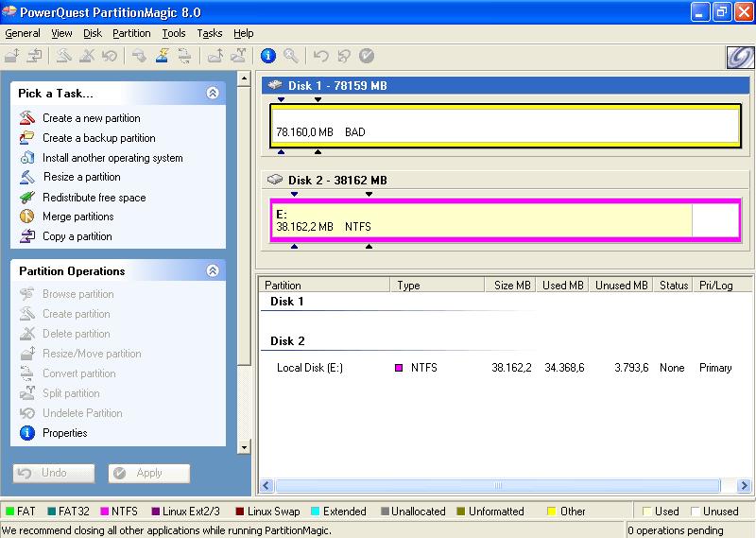The image size is (756, 538).
Task: Click the Size MB column header
Action: tap(510, 286)
